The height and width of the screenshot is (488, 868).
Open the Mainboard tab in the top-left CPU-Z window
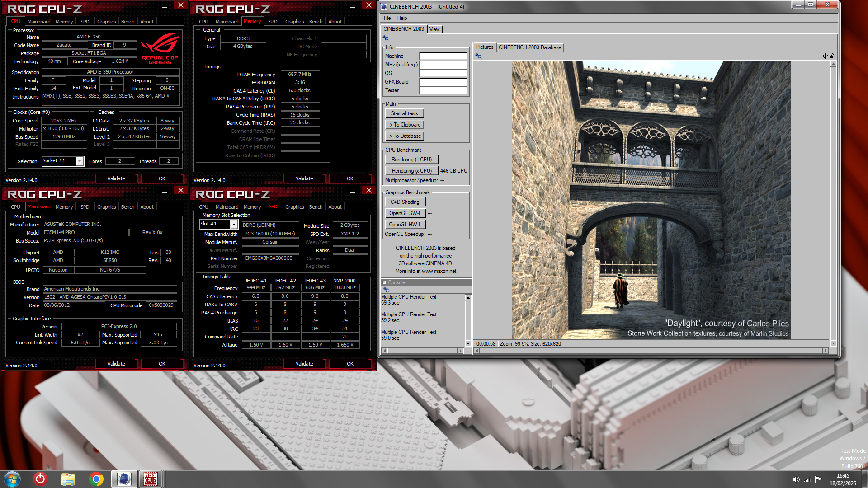39,22
